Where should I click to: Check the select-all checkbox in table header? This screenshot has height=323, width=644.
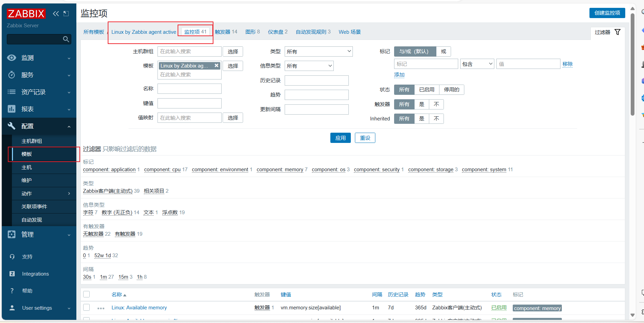pos(87,294)
